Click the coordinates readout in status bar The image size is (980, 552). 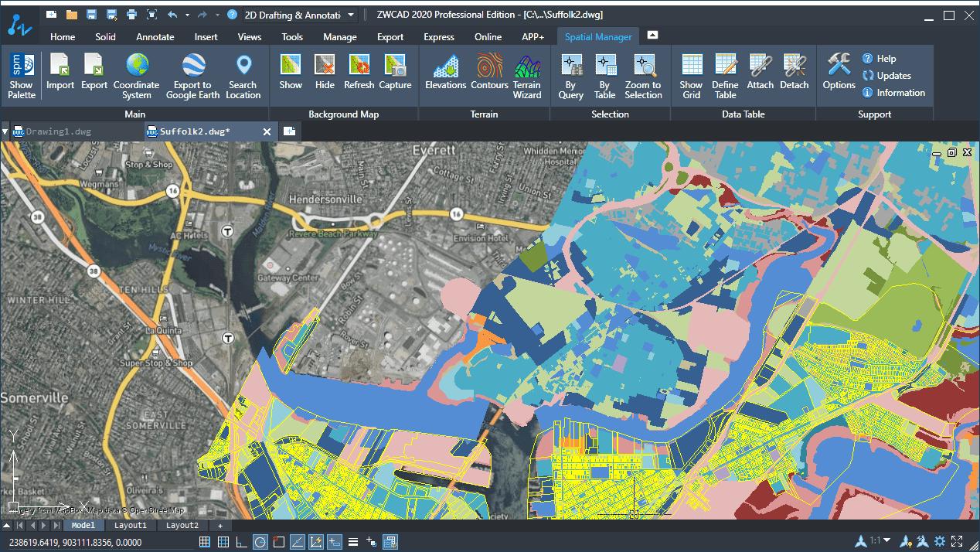click(75, 543)
